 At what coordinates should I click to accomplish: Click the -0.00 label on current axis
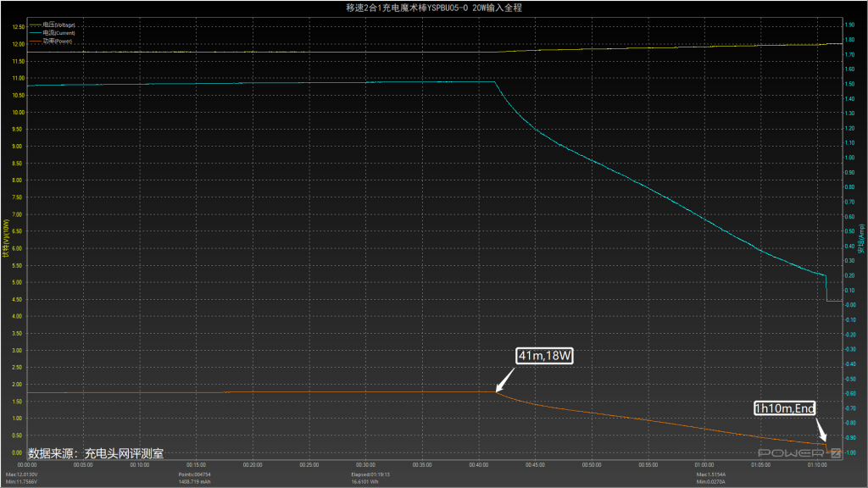tap(849, 305)
